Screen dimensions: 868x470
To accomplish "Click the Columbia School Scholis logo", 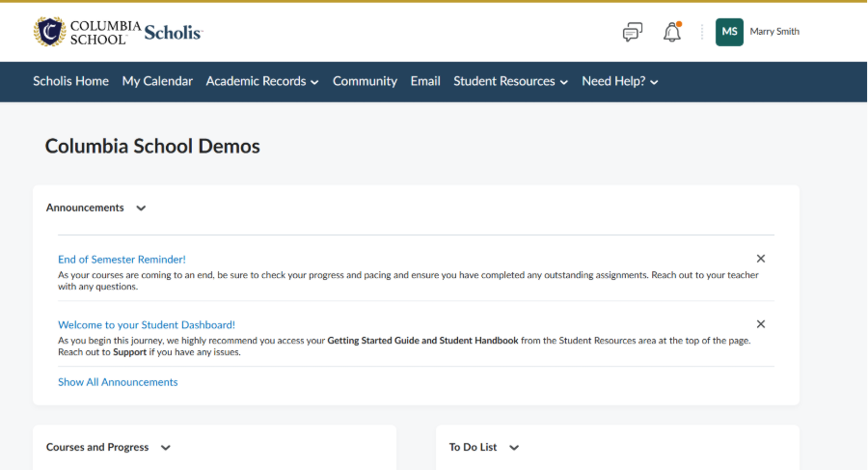I will coord(118,32).
